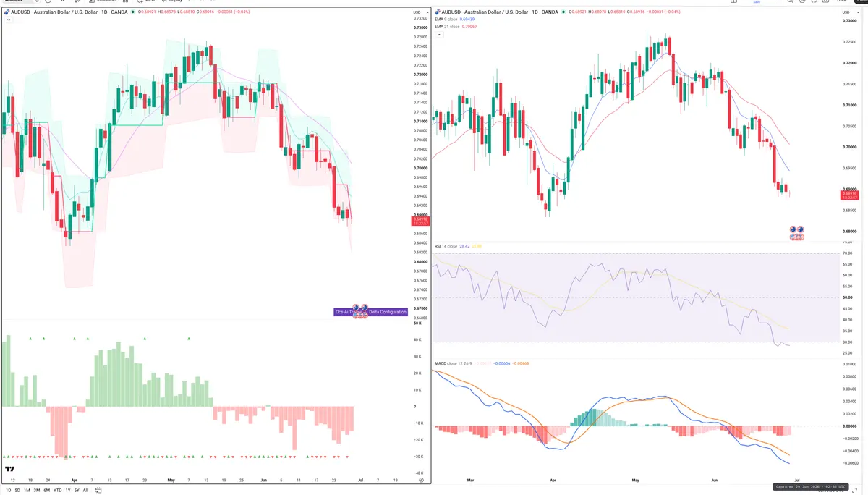
Task: Select the YTD range button
Action: (57, 490)
